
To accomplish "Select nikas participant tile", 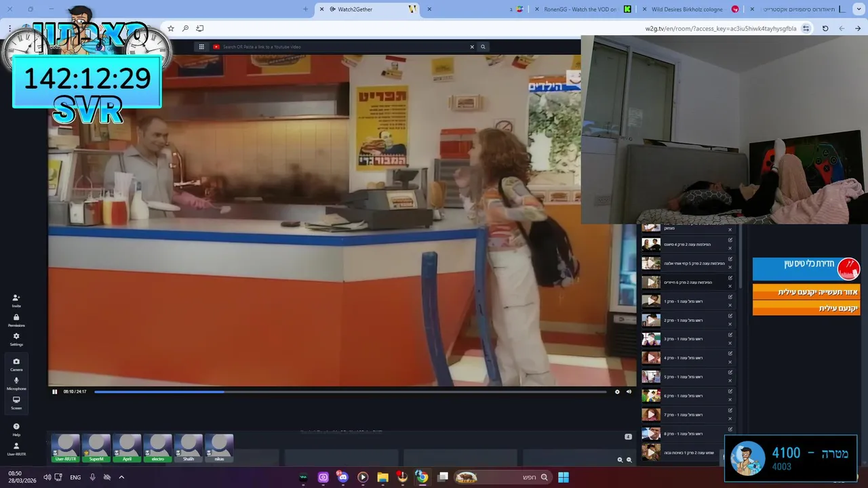I will pos(219,448).
